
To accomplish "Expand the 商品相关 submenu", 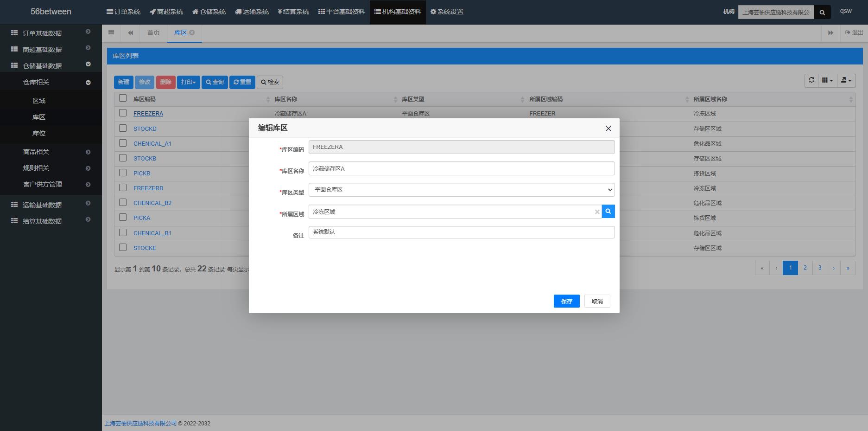I will pyautogui.click(x=51, y=152).
